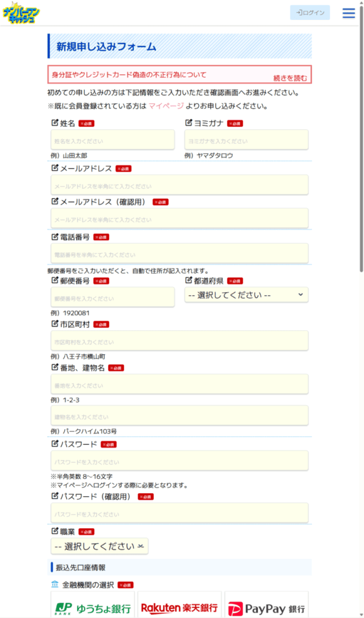Focus the メールアドレス input field
Viewport: 364px width, 618px height.
[x=179, y=185]
